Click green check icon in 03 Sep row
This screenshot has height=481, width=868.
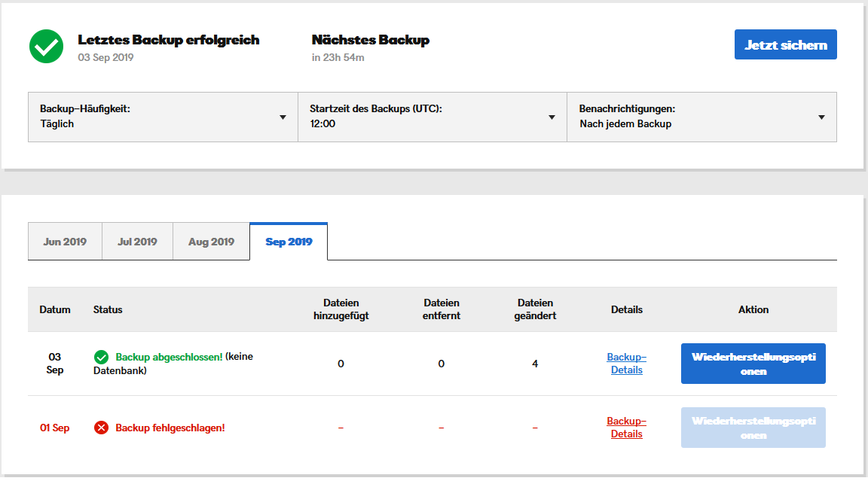101,357
